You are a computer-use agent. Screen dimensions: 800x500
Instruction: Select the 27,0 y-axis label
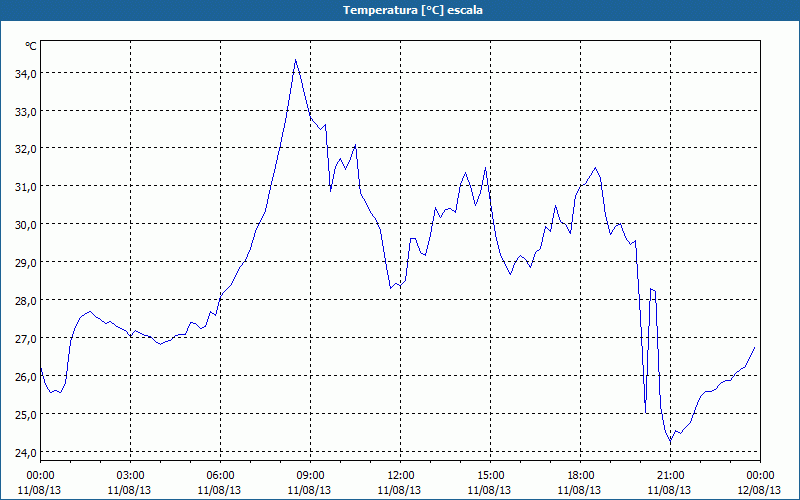pyautogui.click(x=26, y=338)
